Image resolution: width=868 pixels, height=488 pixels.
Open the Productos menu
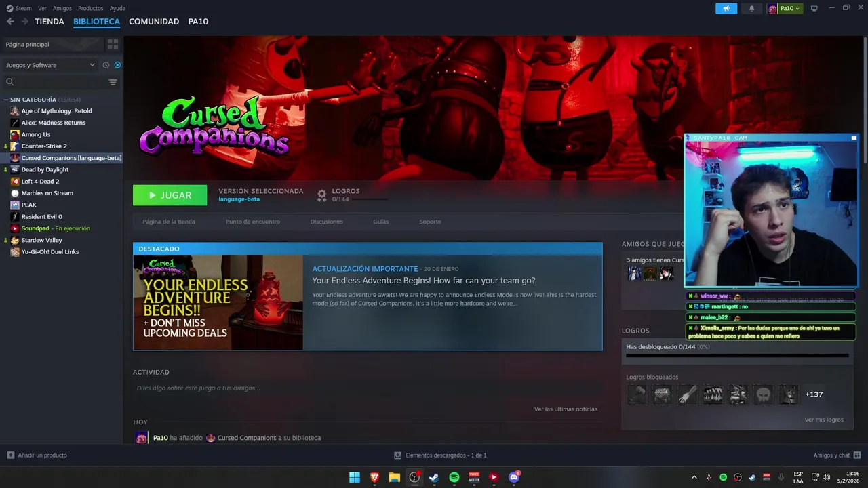pyautogui.click(x=90, y=9)
